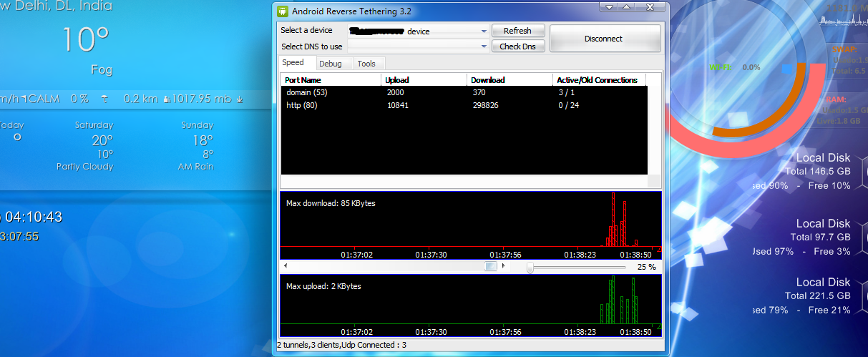
Task: Open the Select a device dropdown
Action: tap(419, 31)
